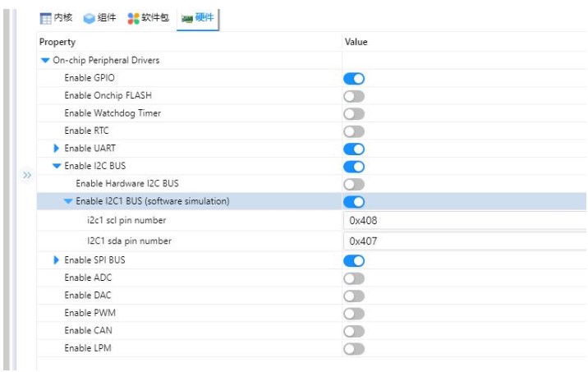Screen dimensions: 588x372
Task: Click the i2c1 scl pin number field
Action: coord(465,220)
